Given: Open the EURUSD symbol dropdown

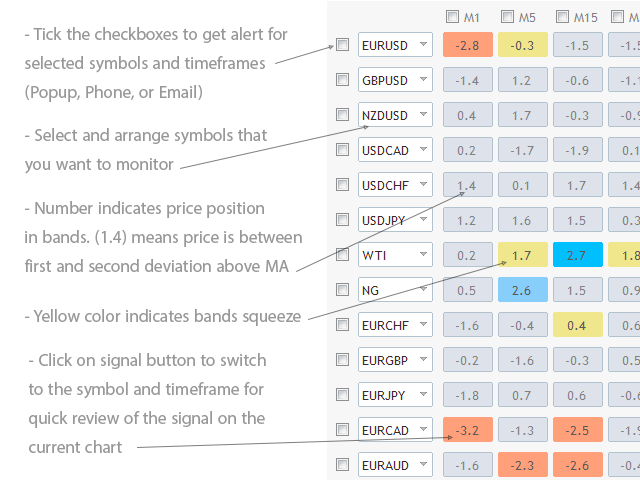Looking at the screenshot, I should (x=424, y=45).
